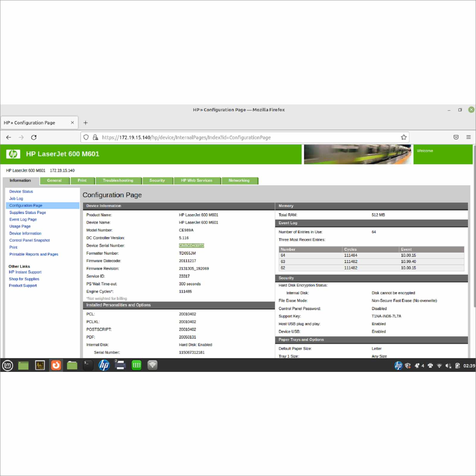Click the muted volume tray icon
476x476 pixels.
(448, 366)
